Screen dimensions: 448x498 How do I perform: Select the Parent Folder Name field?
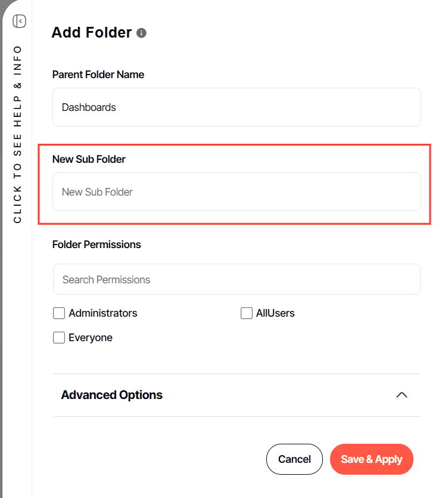coord(237,107)
